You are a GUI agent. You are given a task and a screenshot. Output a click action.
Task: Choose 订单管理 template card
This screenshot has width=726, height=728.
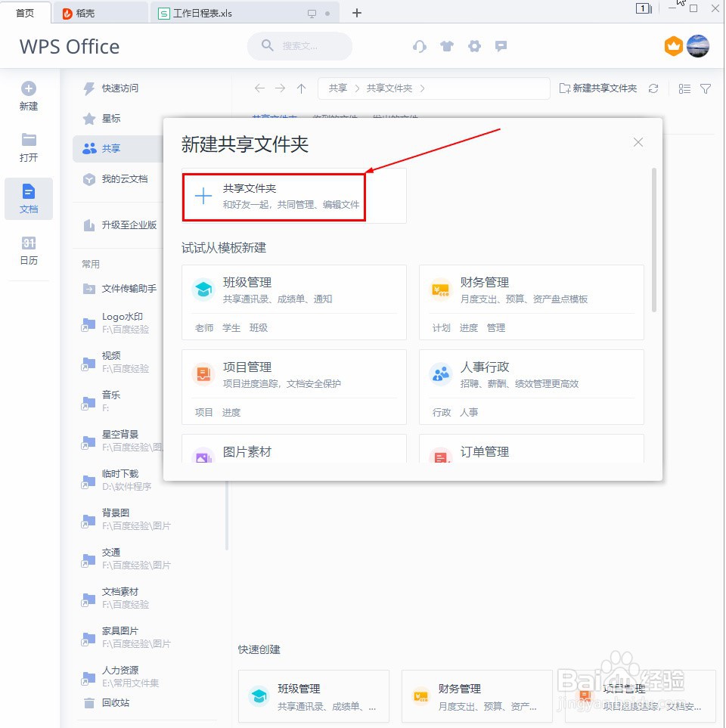coord(532,449)
